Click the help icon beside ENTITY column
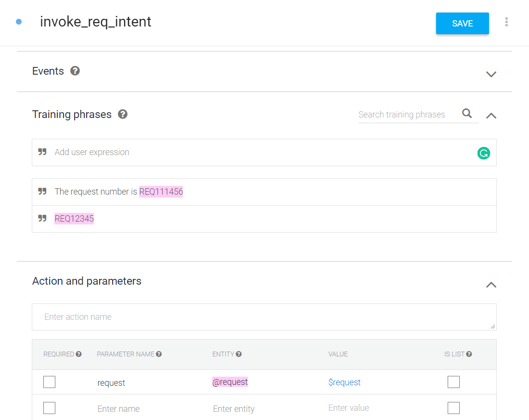The width and height of the screenshot is (529, 420). pyautogui.click(x=239, y=354)
